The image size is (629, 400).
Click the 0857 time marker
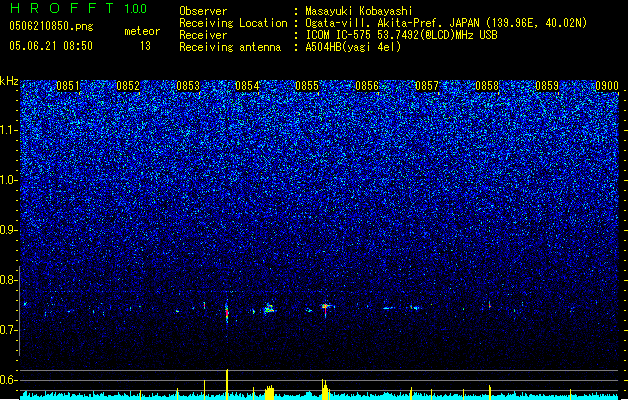click(427, 86)
